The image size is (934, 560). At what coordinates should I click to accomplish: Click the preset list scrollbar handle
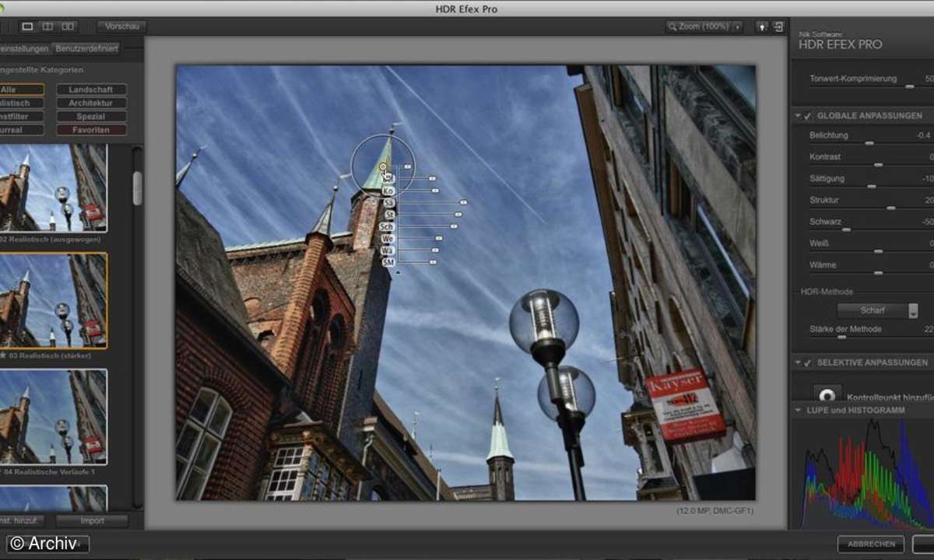pyautogui.click(x=137, y=188)
